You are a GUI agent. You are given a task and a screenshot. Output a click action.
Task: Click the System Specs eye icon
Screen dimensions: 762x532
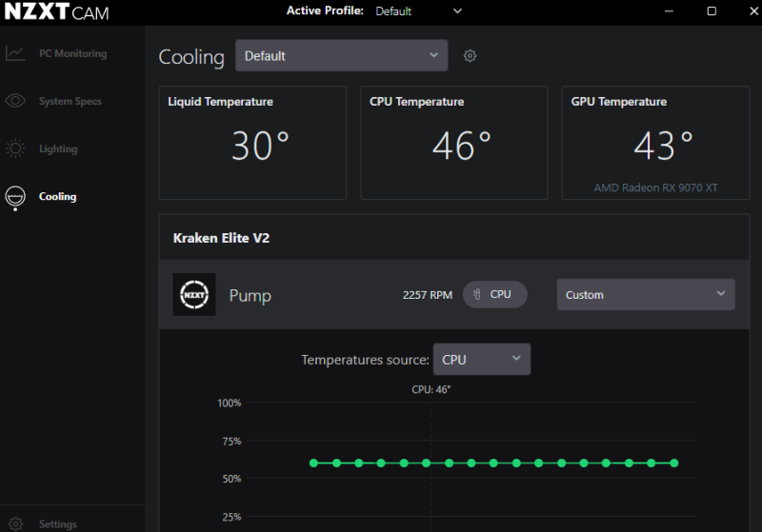click(x=15, y=101)
